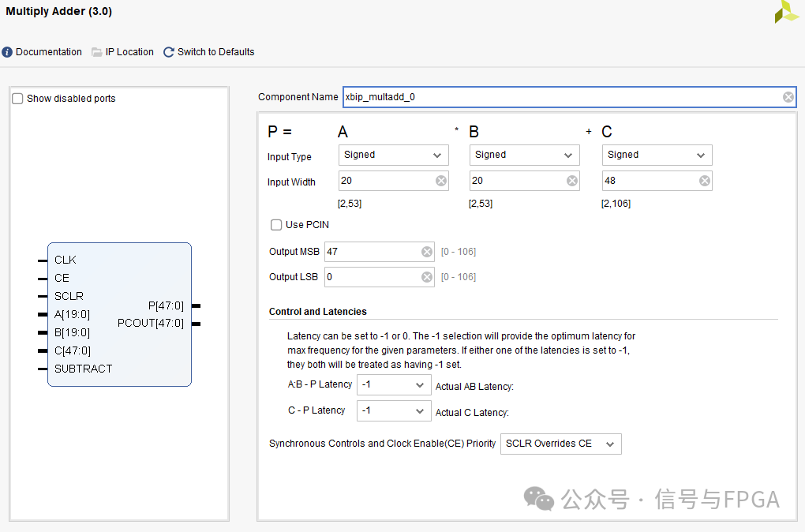Clear the Component Name field
Viewport: 805px width, 532px height.
tap(788, 97)
